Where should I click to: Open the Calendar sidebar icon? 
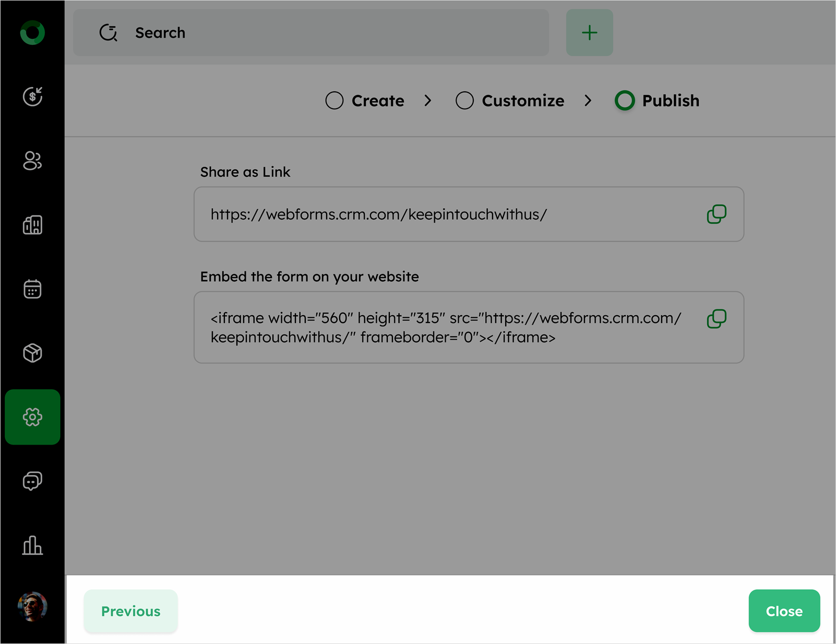coord(32,289)
